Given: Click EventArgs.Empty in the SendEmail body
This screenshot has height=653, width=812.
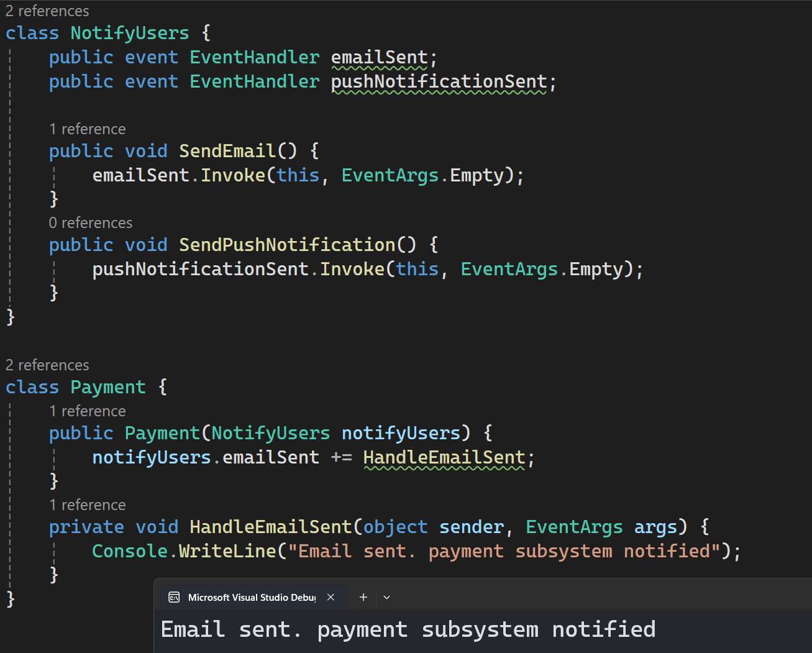Looking at the screenshot, I should [422, 175].
